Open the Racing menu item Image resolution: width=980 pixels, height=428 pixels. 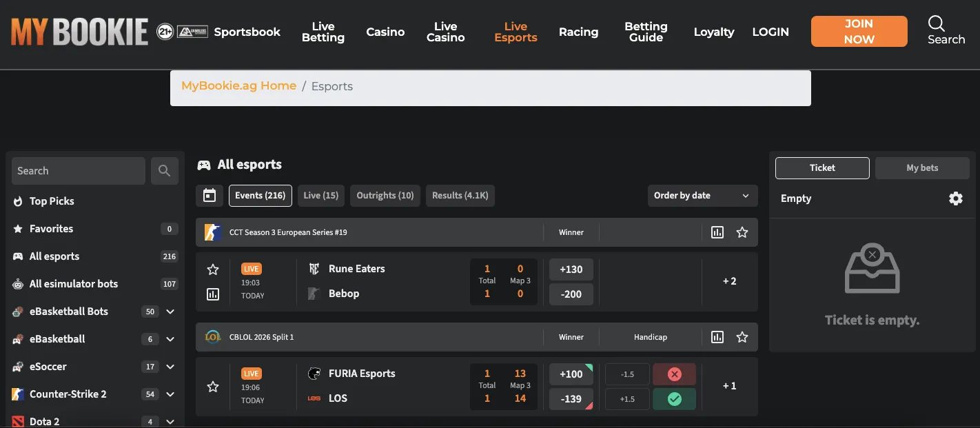[x=579, y=32]
